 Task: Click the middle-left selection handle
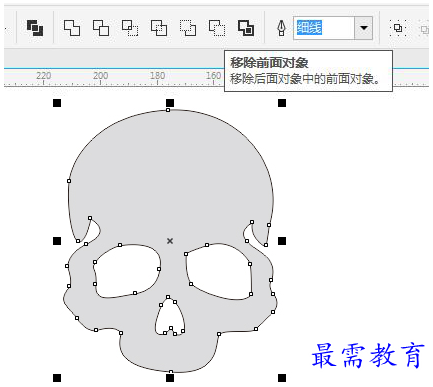click(x=57, y=241)
